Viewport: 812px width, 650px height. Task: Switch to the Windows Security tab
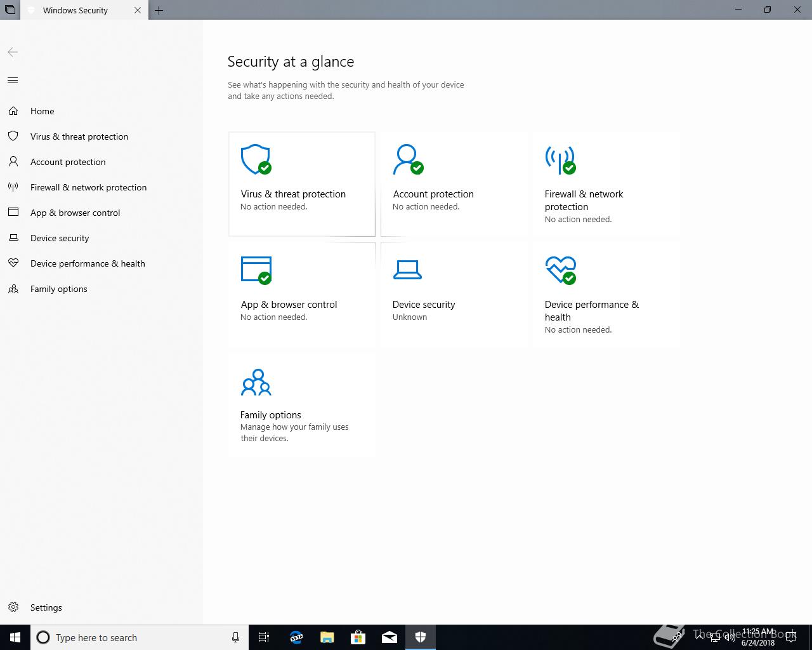point(75,10)
